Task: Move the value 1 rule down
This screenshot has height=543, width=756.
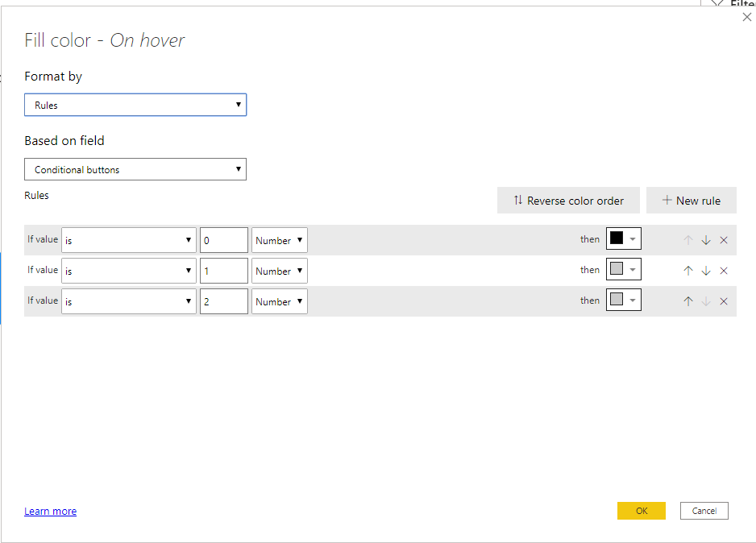Action: (706, 271)
